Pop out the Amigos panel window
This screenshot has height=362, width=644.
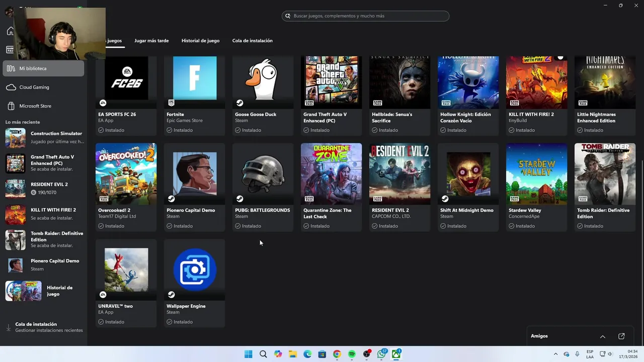[x=621, y=336]
